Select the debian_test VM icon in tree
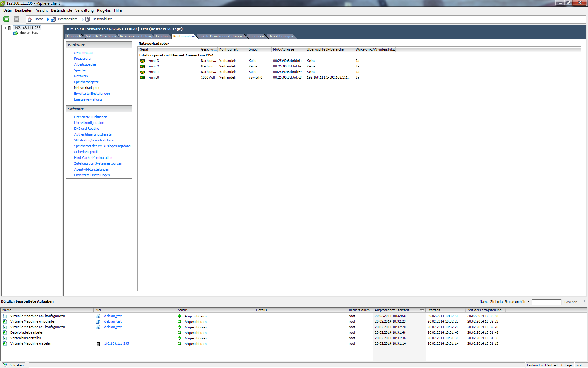This screenshot has width=588, height=368. click(x=16, y=33)
